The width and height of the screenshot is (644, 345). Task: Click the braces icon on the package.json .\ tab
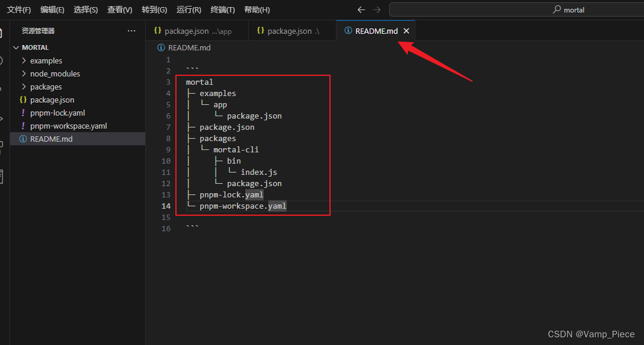click(x=261, y=31)
